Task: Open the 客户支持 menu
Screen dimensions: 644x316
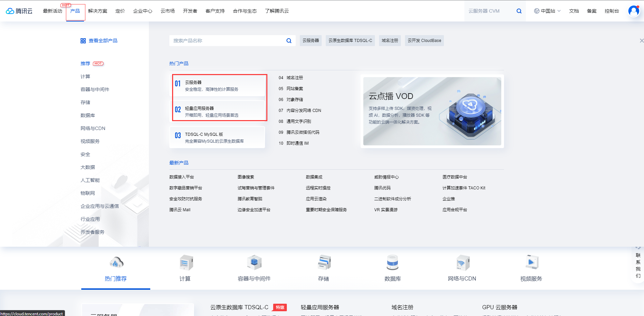Action: click(215, 11)
